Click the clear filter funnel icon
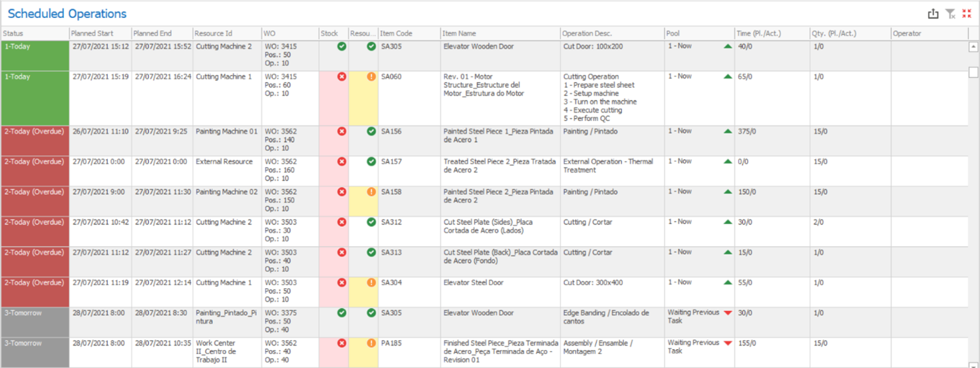980x368 pixels. [x=950, y=14]
